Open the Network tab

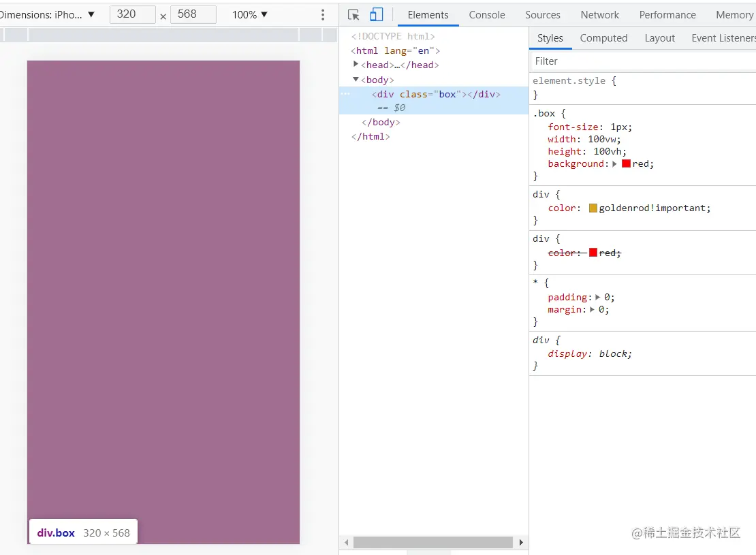click(x=600, y=15)
